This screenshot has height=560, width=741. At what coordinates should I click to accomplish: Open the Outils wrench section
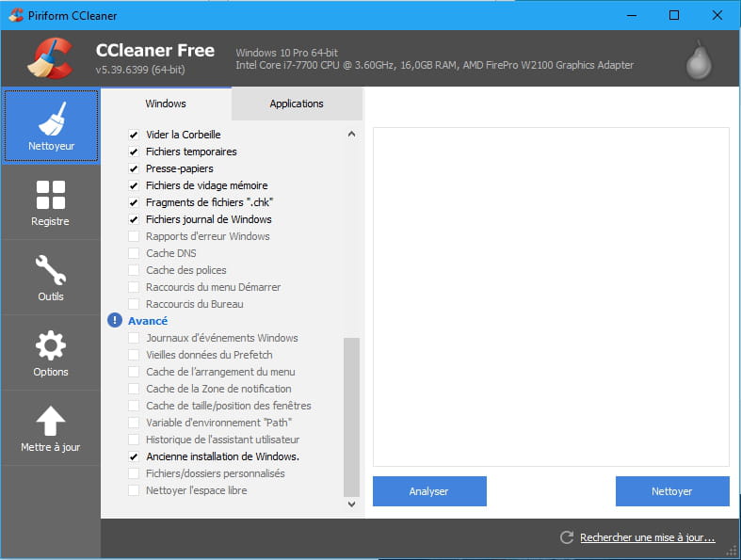click(x=51, y=278)
